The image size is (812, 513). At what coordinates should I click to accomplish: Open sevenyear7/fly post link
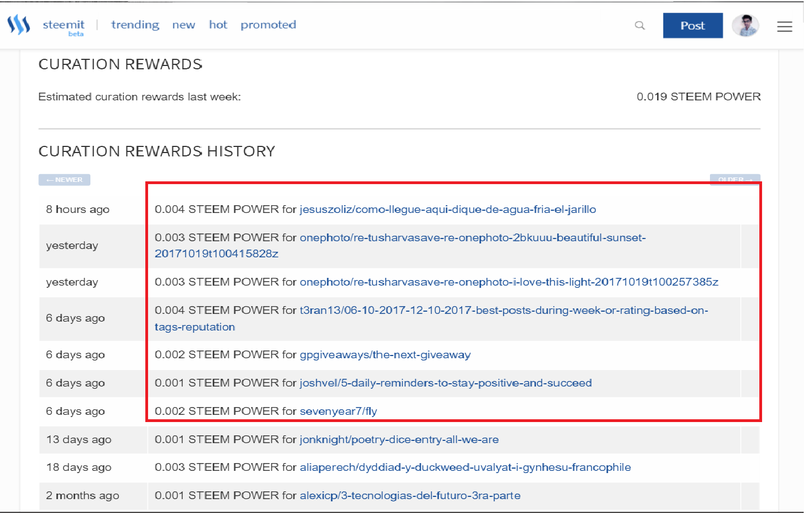338,412
